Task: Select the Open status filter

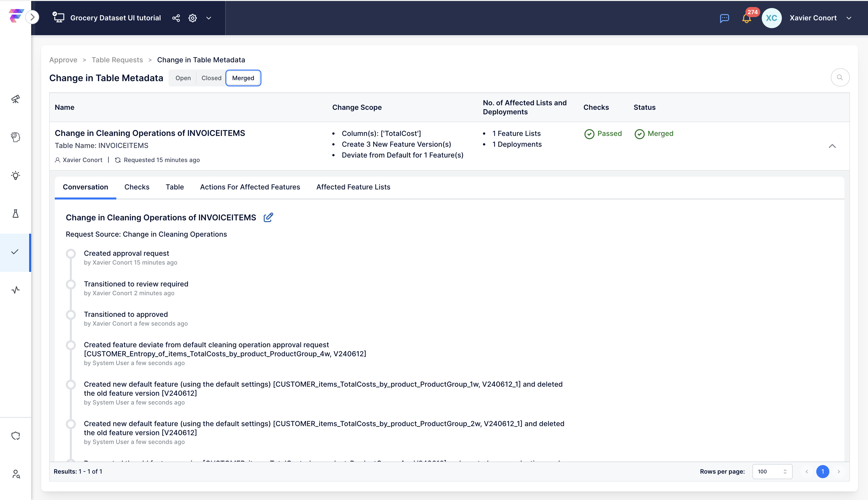Action: tap(183, 78)
